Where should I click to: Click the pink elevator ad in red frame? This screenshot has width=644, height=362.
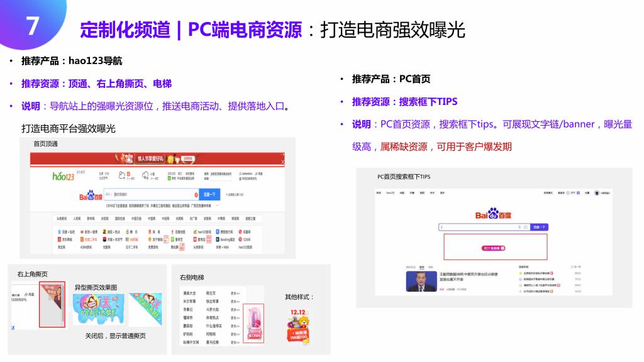(253, 324)
